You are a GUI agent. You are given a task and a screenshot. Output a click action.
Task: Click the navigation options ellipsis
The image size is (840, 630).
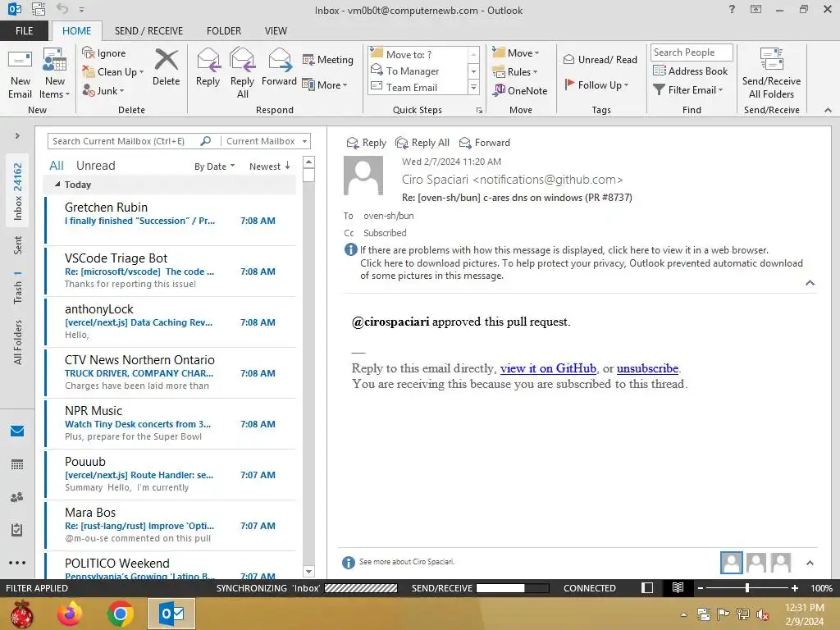tap(17, 563)
